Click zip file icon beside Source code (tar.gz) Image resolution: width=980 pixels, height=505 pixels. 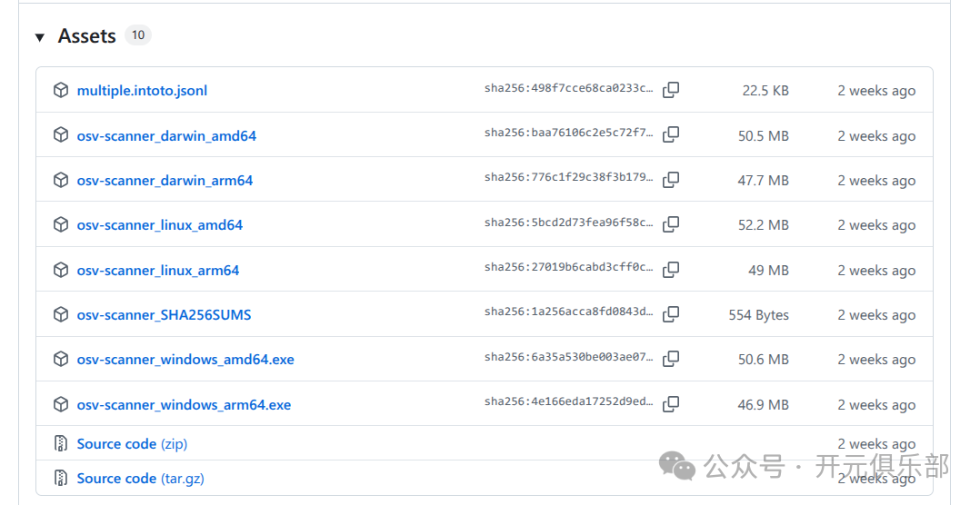tap(61, 478)
